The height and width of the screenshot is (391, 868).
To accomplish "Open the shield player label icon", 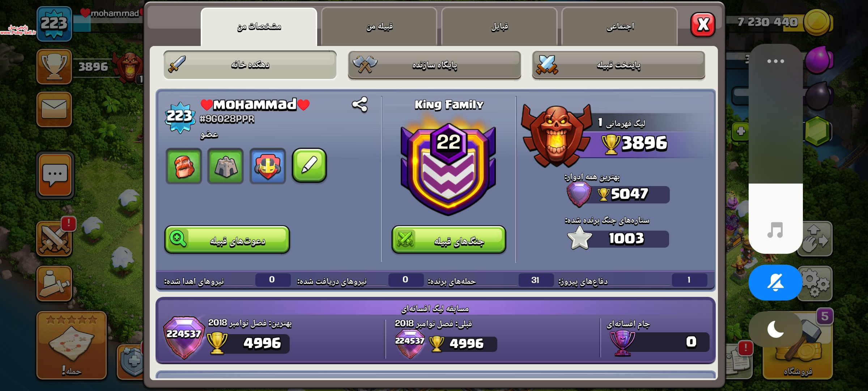I will pyautogui.click(x=268, y=166).
